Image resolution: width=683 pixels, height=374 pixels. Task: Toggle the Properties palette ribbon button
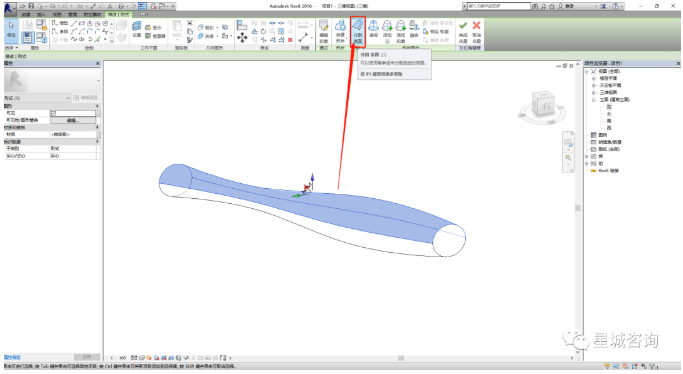point(27,37)
